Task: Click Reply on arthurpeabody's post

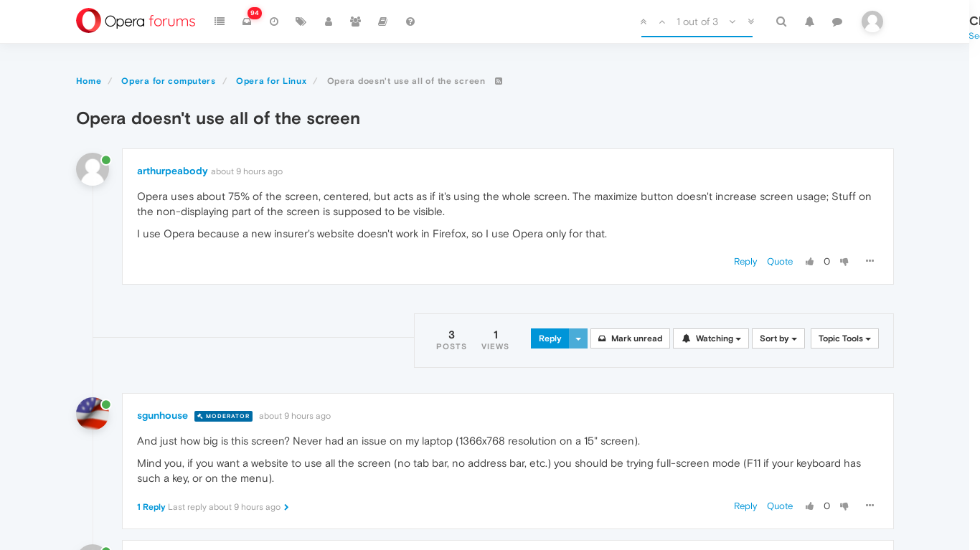Action: (x=745, y=262)
